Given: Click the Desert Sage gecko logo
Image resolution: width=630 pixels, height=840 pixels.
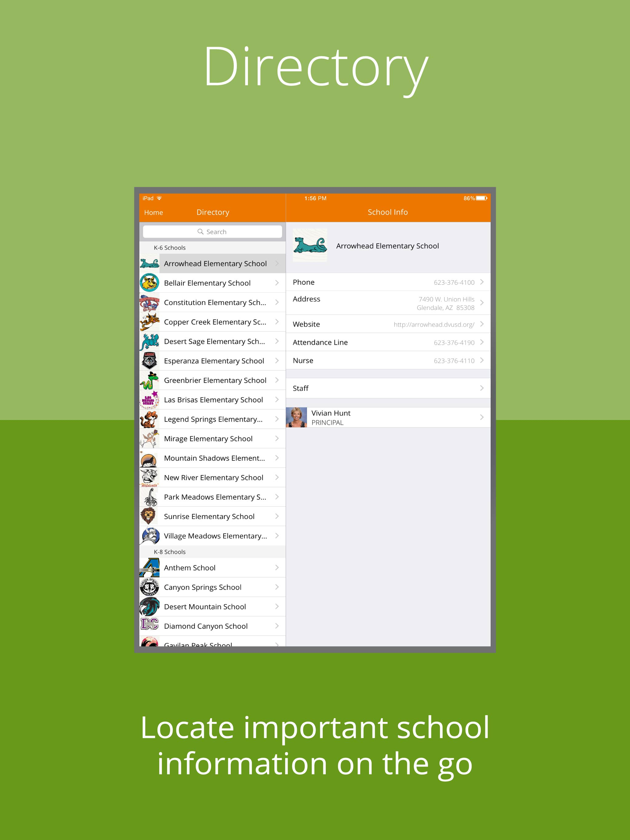Looking at the screenshot, I should (x=149, y=341).
